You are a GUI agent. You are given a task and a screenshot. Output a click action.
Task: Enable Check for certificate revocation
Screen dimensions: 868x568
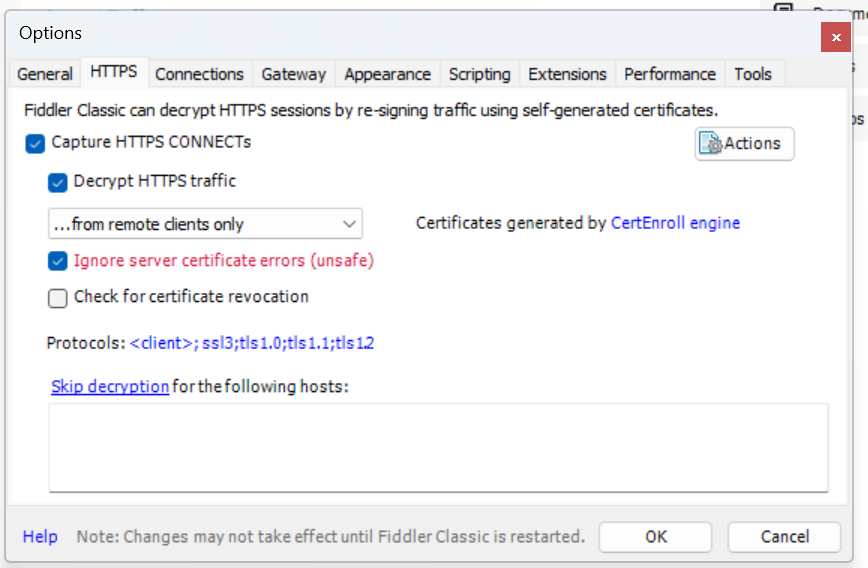click(x=58, y=298)
